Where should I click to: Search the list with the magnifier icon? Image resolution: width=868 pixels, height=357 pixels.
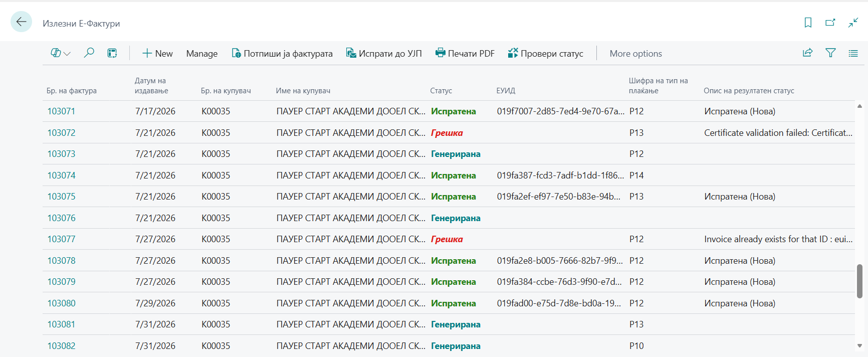click(x=89, y=53)
